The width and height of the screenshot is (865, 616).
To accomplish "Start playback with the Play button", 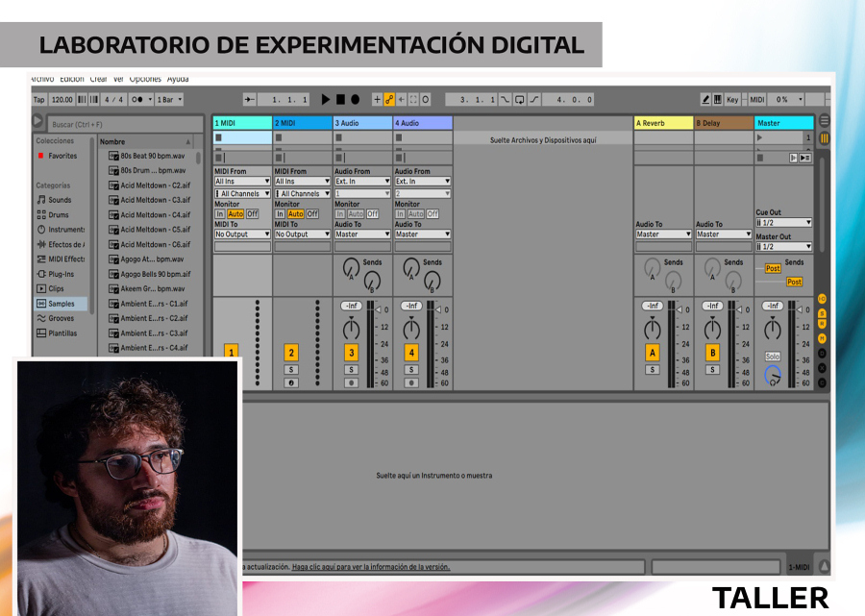I will (x=326, y=99).
